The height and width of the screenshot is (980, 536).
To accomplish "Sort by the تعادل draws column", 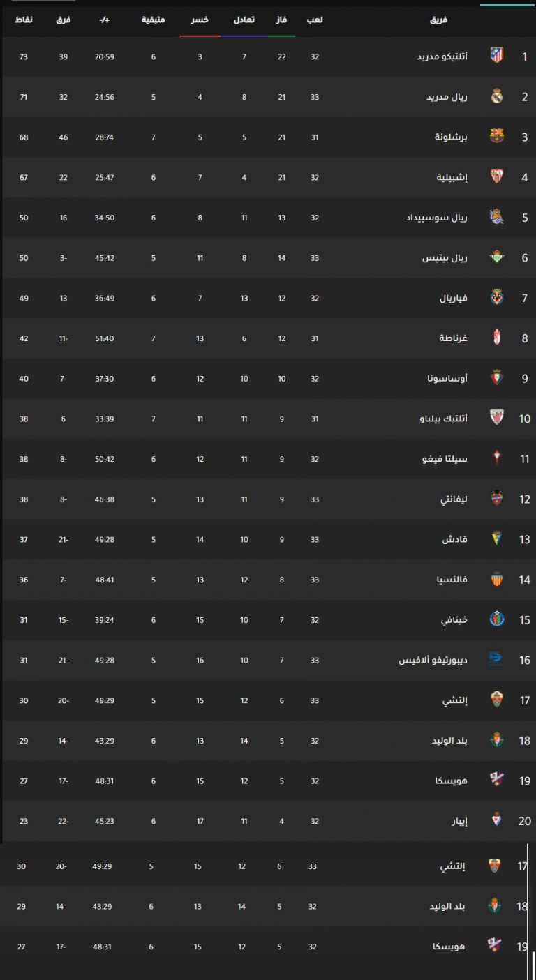I will (244, 20).
